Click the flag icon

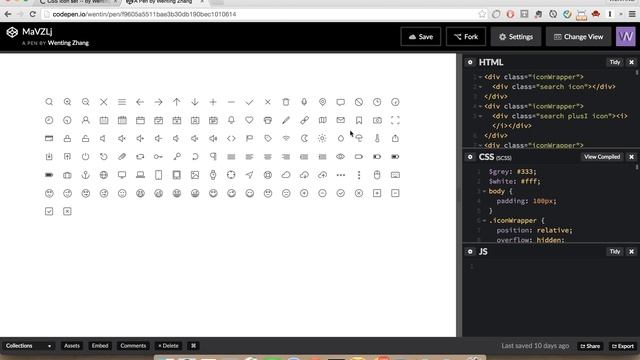click(x=249, y=138)
